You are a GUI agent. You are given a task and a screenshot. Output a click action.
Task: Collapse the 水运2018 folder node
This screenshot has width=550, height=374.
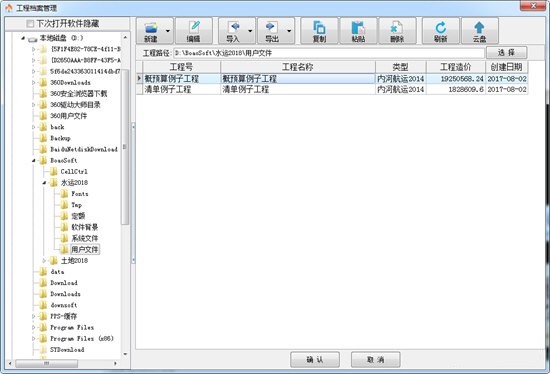pyautogui.click(x=44, y=182)
